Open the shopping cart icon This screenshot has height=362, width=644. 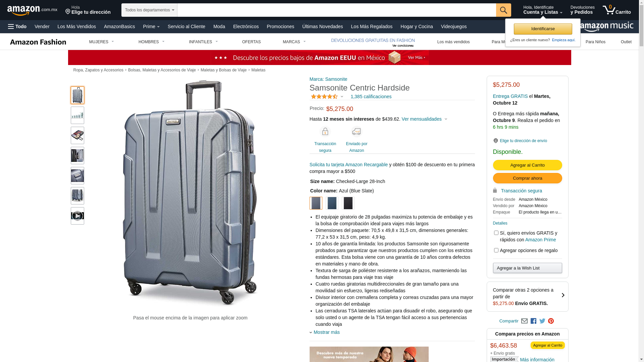click(616, 10)
